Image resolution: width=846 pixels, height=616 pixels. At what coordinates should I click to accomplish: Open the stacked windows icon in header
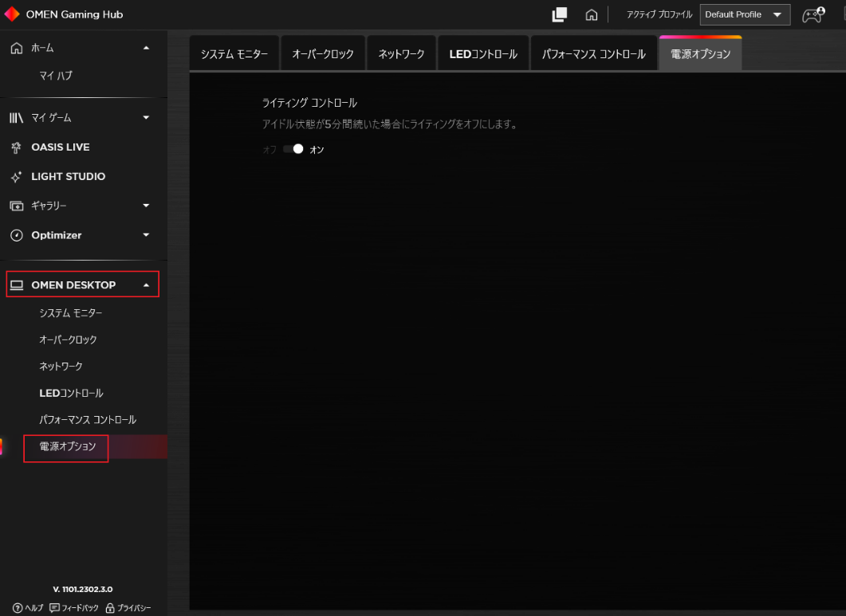[x=560, y=14]
